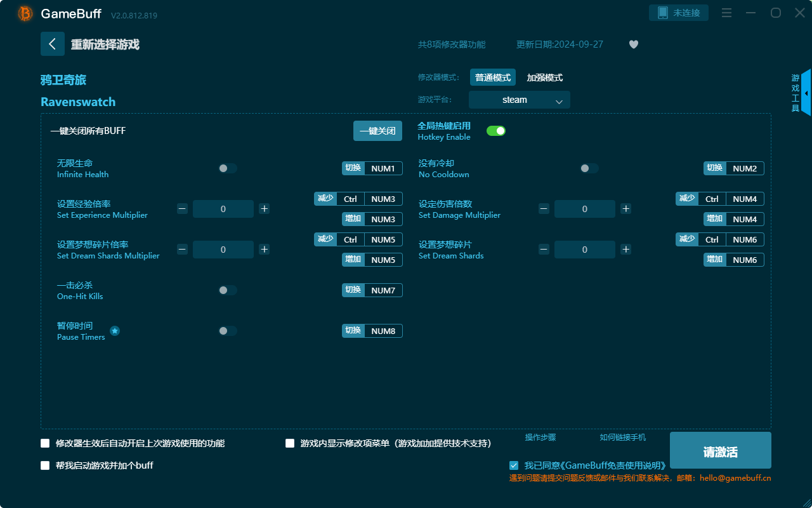Favorite this trainer with the heart icon
812x508 pixels.
point(633,44)
